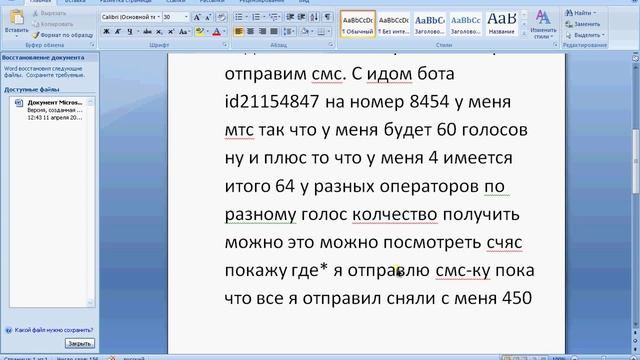Click the Выделить select command
The image size is (640, 360).
point(585,35)
